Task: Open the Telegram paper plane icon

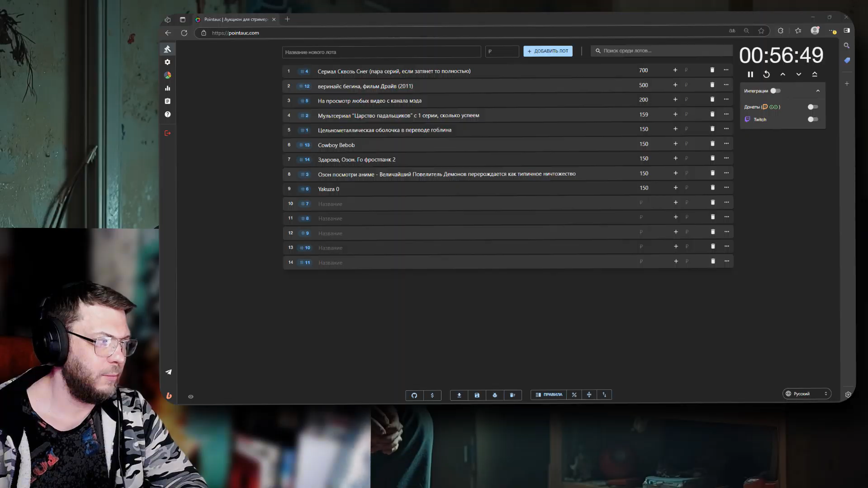Action: (x=168, y=372)
